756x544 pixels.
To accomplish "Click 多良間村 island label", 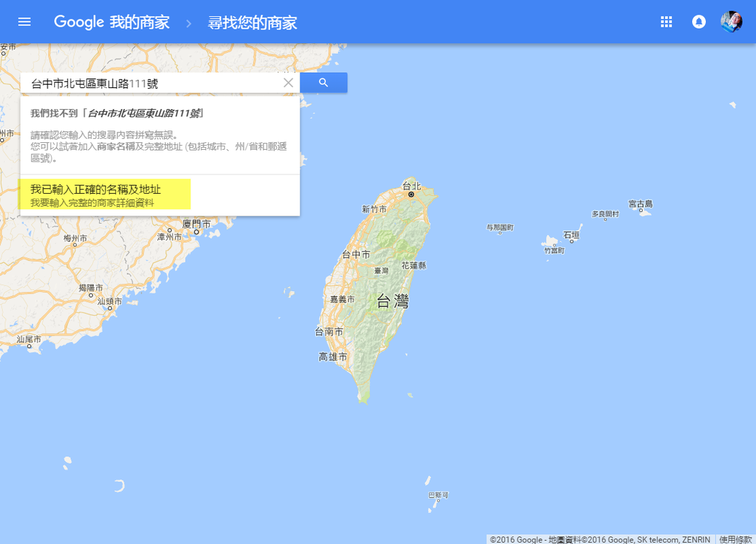I will point(605,214).
